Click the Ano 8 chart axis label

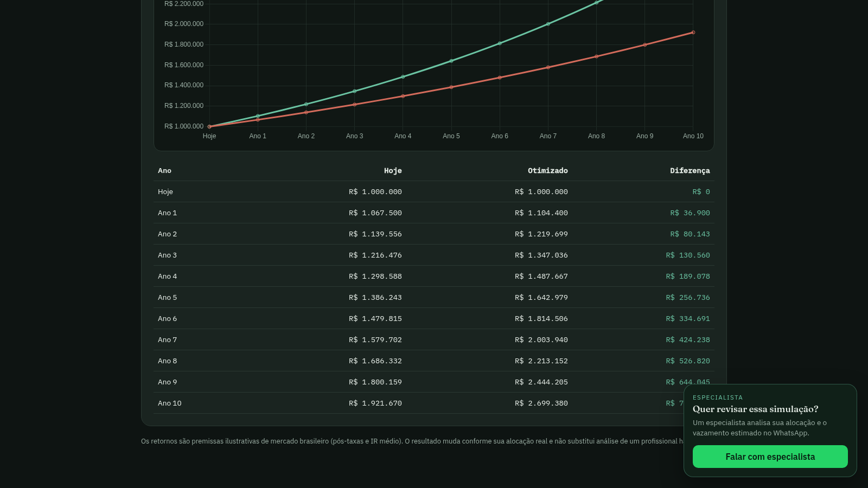pos(596,136)
